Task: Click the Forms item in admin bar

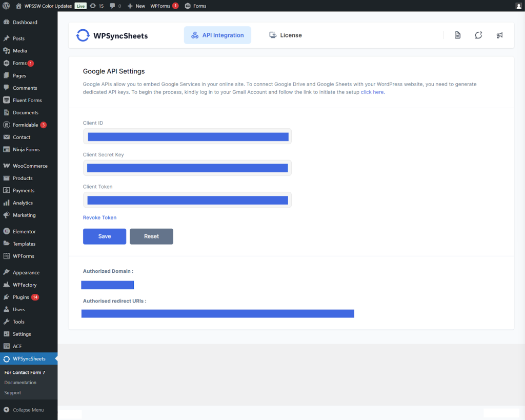Action: 195,6
